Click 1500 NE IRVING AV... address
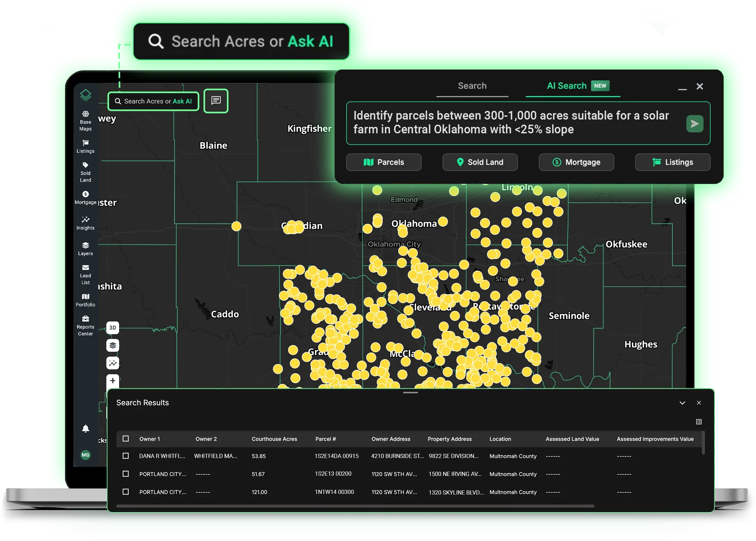This screenshot has width=756, height=541. [x=455, y=474]
